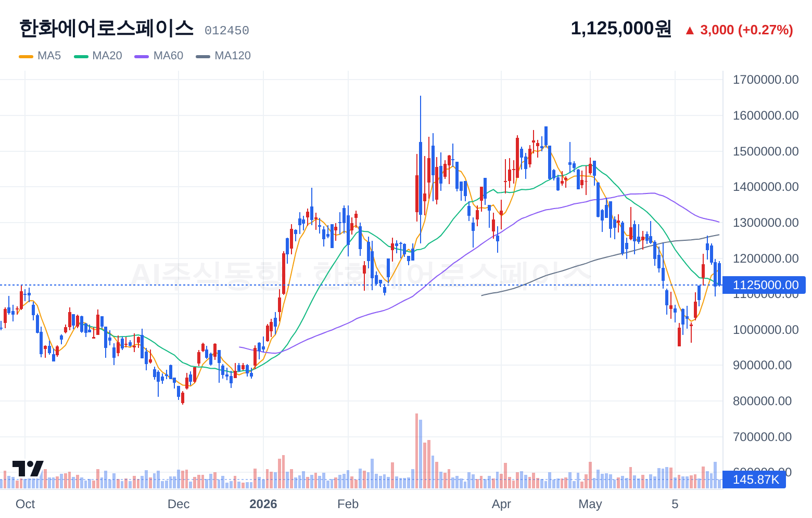
Task: Click the 1600000.00 price axis label
Action: pyautogui.click(x=766, y=115)
